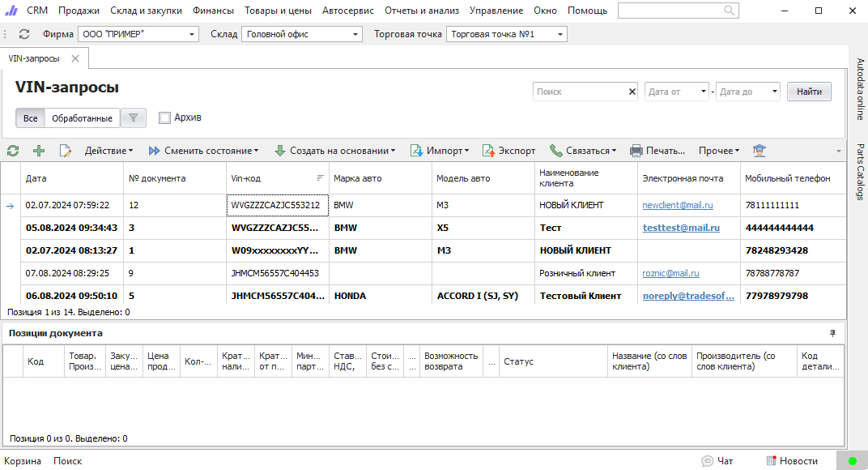Click the edit document pencil icon
Viewport: 868px width, 470px height.
coord(65,151)
